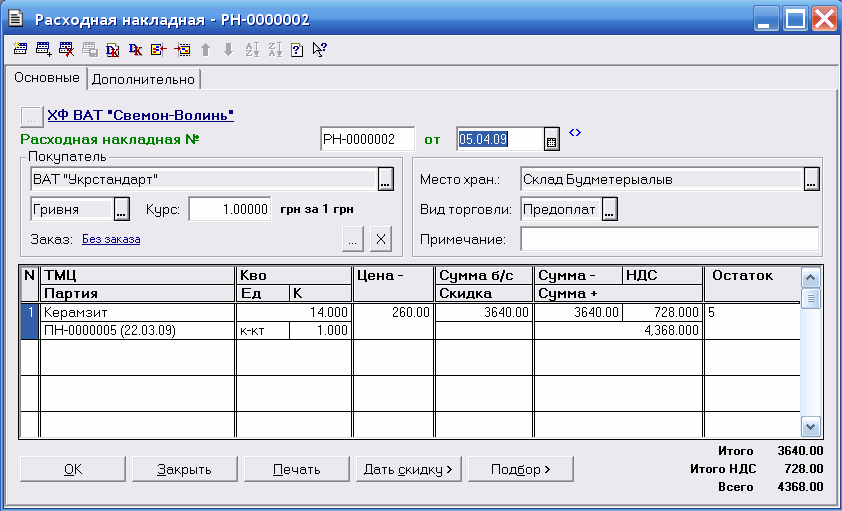Open buyer selection for ВАТ "Укрстандарт"
The image size is (842, 511).
point(386,180)
